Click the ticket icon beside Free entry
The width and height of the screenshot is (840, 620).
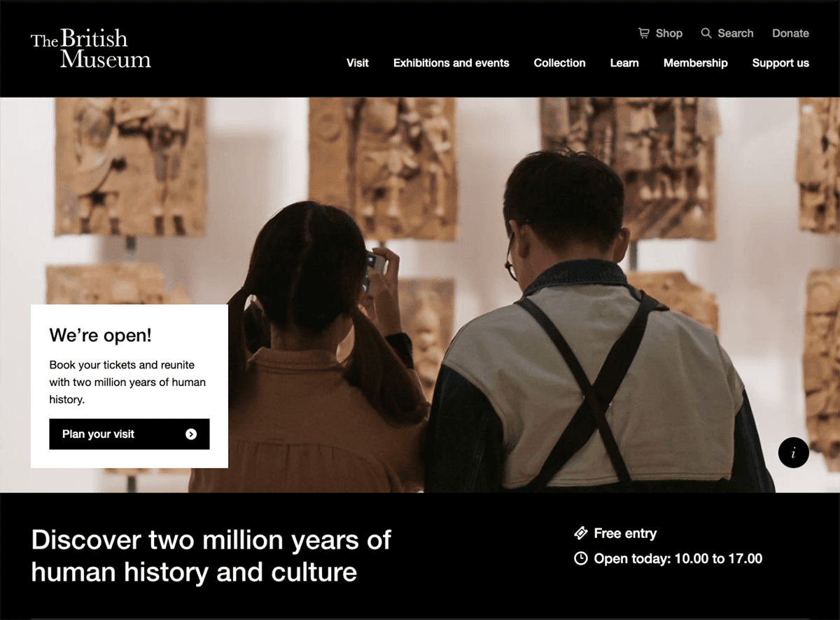pyautogui.click(x=580, y=533)
